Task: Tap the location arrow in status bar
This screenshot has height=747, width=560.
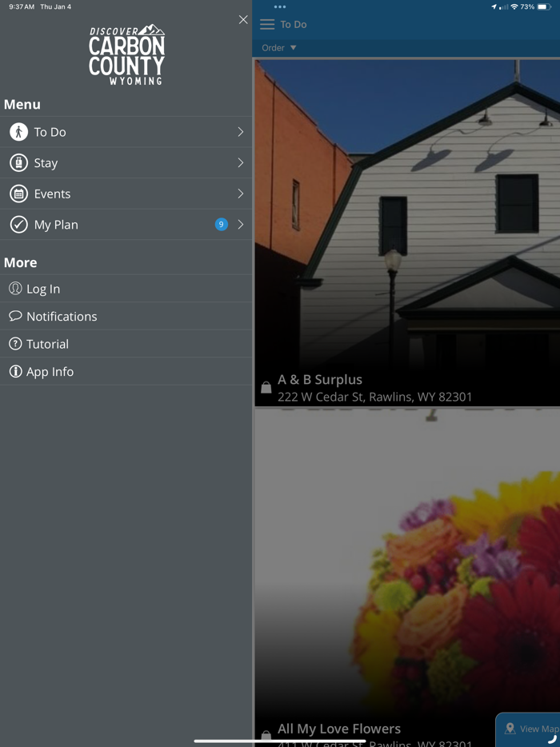Action: click(494, 6)
